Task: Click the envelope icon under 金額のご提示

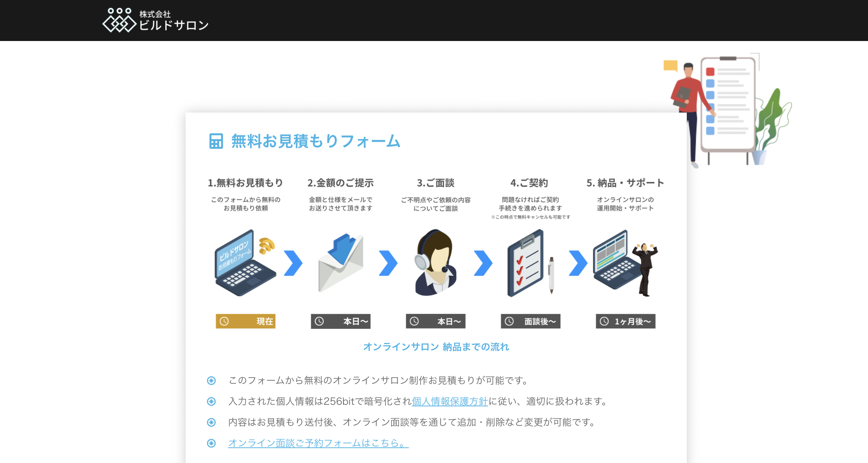Action: [340, 265]
